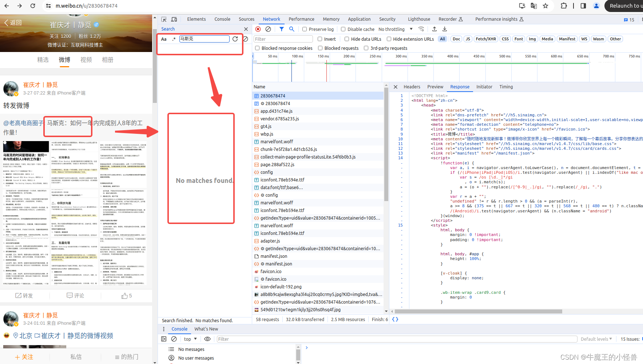Toggle regular expression in search
This screenshot has height=364, width=643.
174,39
